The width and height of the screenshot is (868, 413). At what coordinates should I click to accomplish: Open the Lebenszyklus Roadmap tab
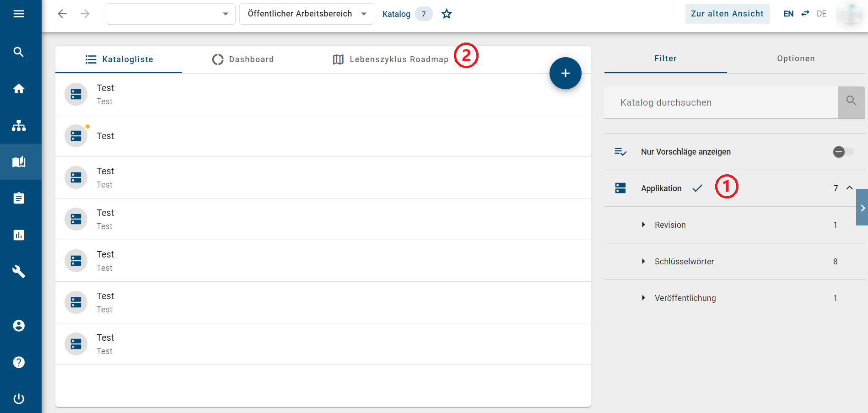tap(391, 59)
